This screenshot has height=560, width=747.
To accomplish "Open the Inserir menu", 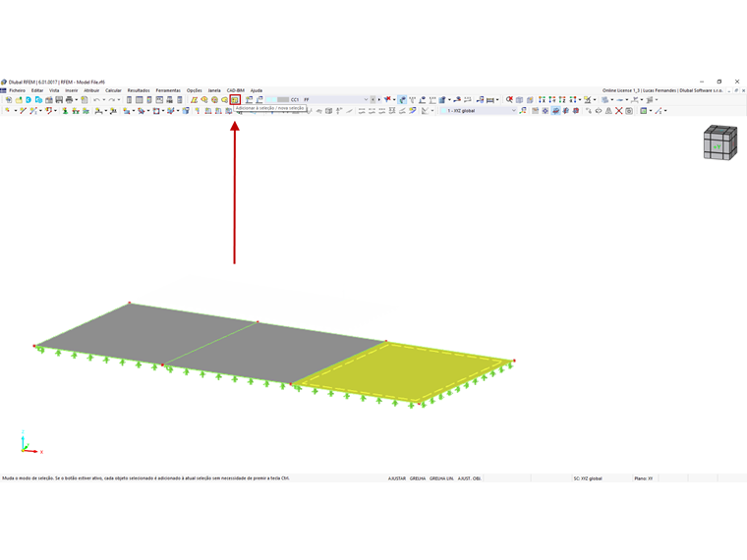I will click(x=72, y=90).
